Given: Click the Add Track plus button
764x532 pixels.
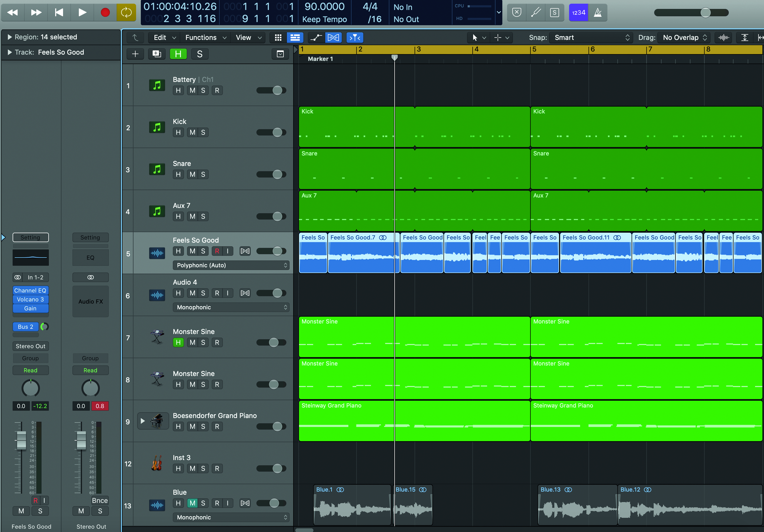Looking at the screenshot, I should (x=135, y=54).
